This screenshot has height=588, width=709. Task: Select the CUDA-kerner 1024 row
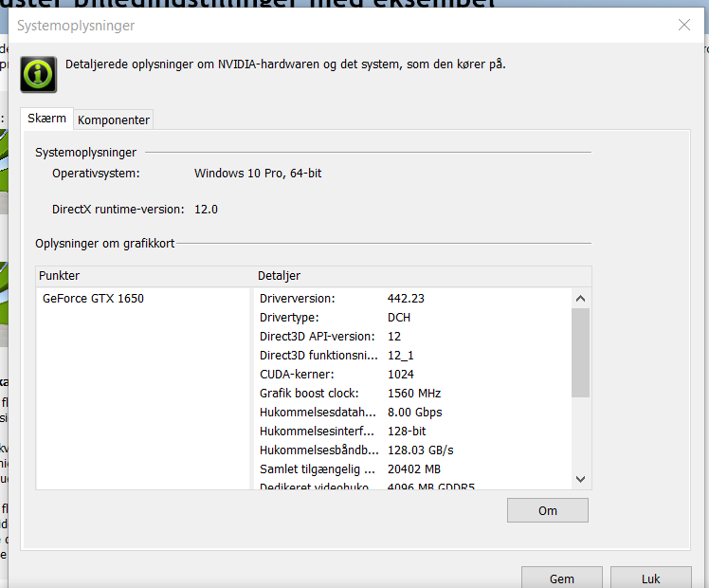point(413,375)
